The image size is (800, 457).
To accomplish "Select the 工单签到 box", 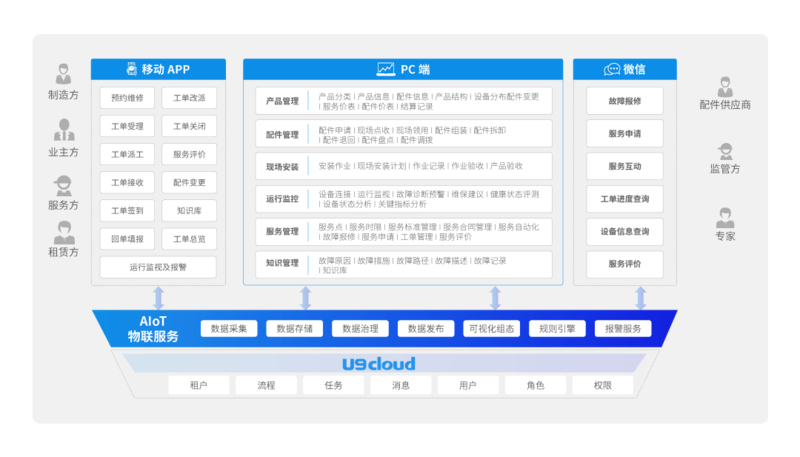I will point(127,211).
